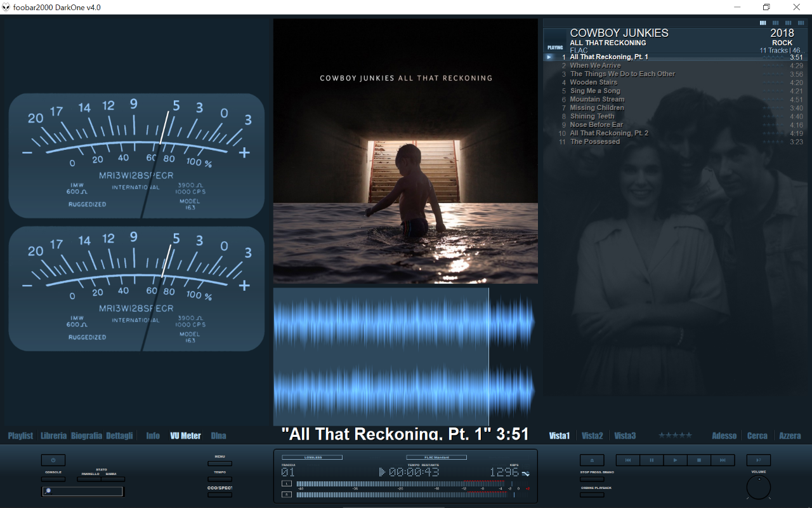Open the Libreria tab
The height and width of the screenshot is (508, 812).
coord(53,436)
